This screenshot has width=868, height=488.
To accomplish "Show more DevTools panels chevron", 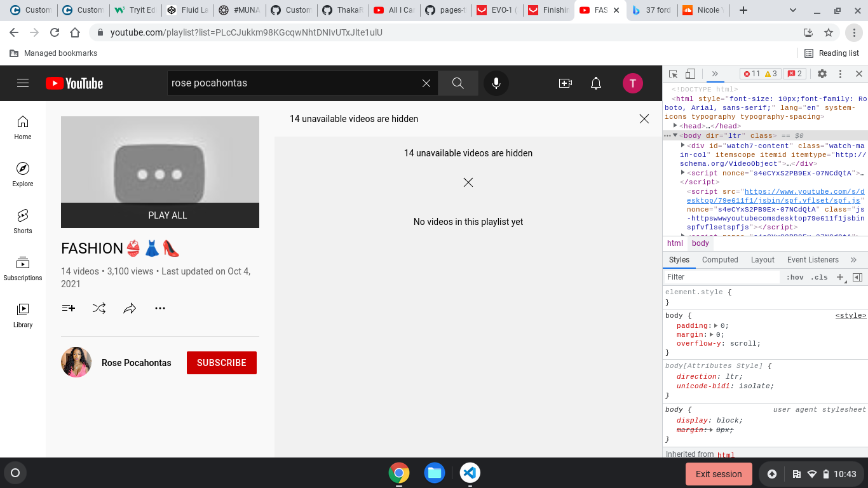I will point(715,74).
